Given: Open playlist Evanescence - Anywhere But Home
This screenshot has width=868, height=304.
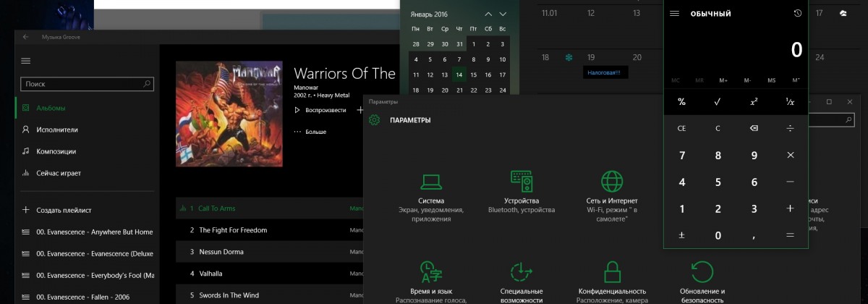Looking at the screenshot, I should coord(87,232).
